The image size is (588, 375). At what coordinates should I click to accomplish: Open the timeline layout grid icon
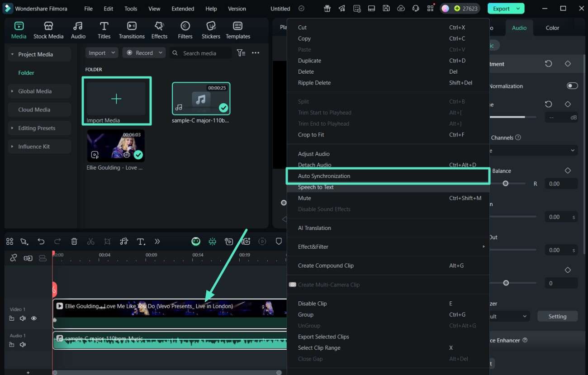(9, 242)
